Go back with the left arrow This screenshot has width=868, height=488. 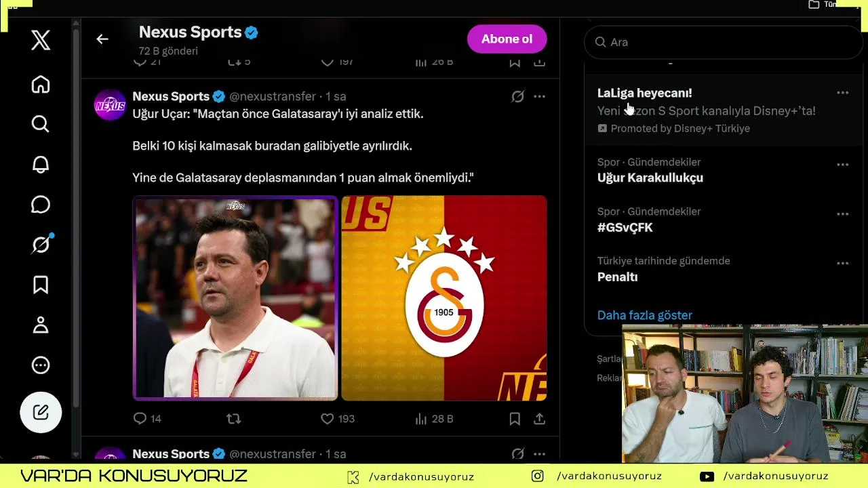click(x=102, y=39)
